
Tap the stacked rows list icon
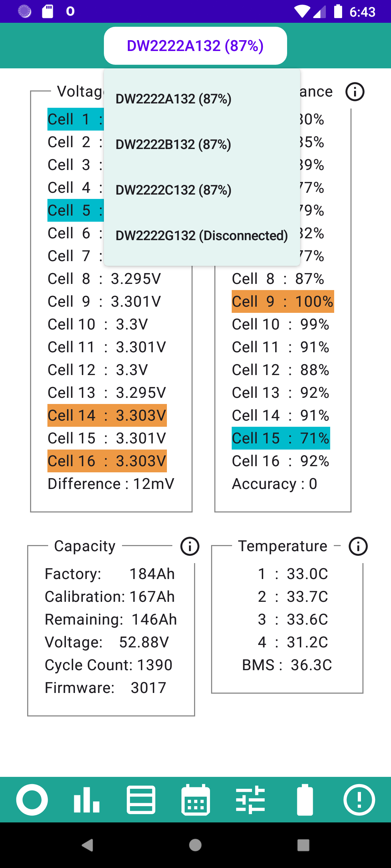click(141, 800)
